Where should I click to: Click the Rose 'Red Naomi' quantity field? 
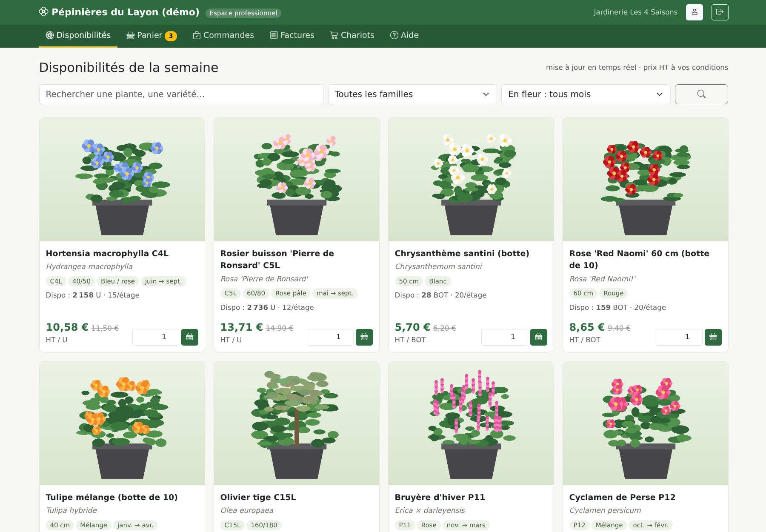[679, 337]
